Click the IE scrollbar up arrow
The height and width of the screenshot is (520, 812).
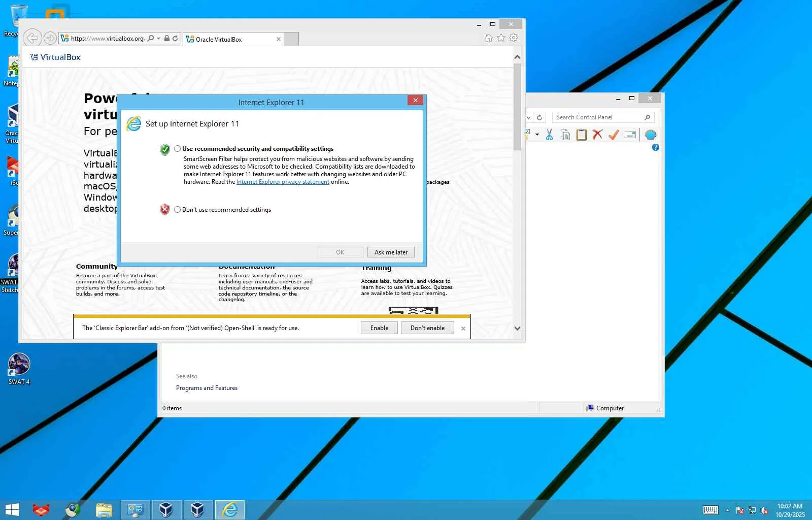[x=517, y=57]
